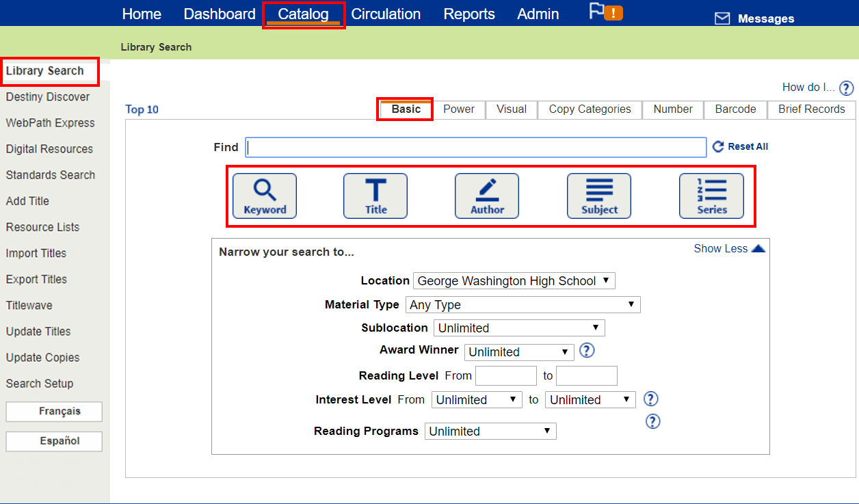Open help icon above Reading Programs row
The image size is (859, 504).
tap(653, 421)
